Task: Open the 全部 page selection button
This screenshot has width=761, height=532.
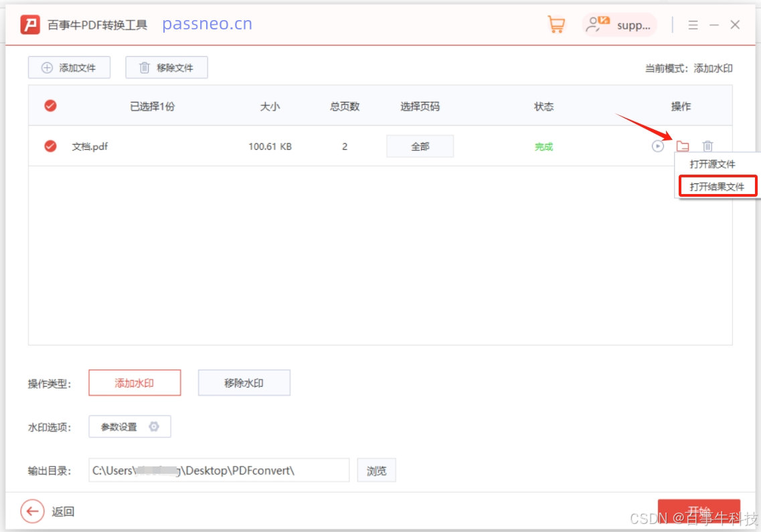Action: coord(420,146)
